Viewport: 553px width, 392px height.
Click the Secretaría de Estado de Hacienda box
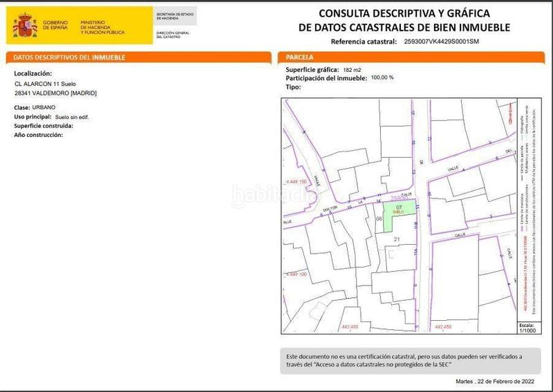pos(176,17)
